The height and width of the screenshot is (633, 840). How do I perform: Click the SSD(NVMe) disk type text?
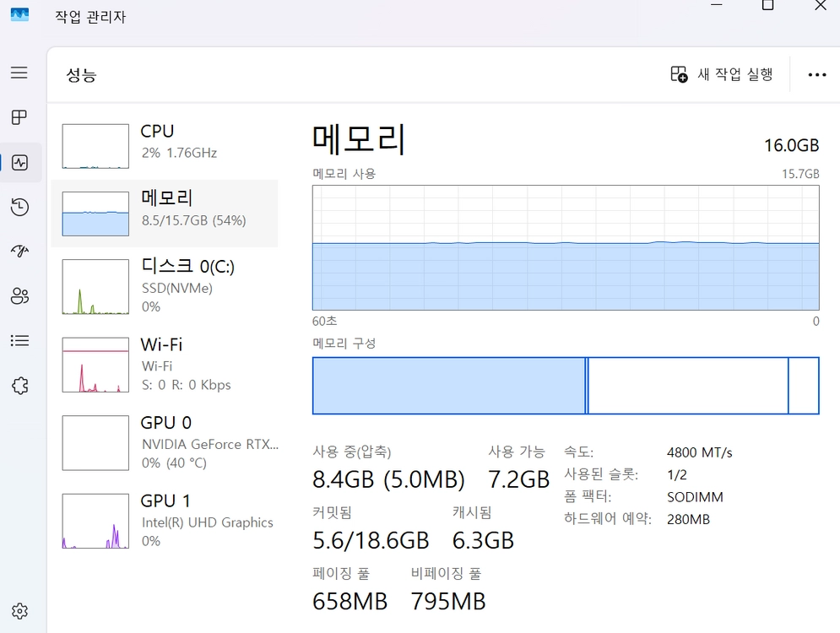[x=176, y=288]
